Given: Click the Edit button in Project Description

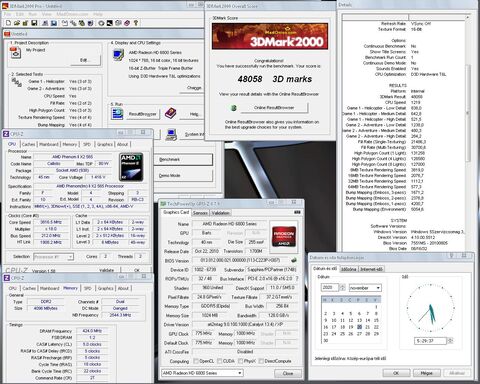Looking at the screenshot, I should (x=85, y=60).
